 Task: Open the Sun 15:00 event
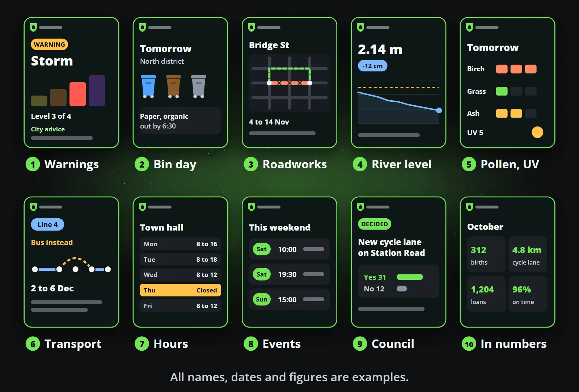pos(289,299)
